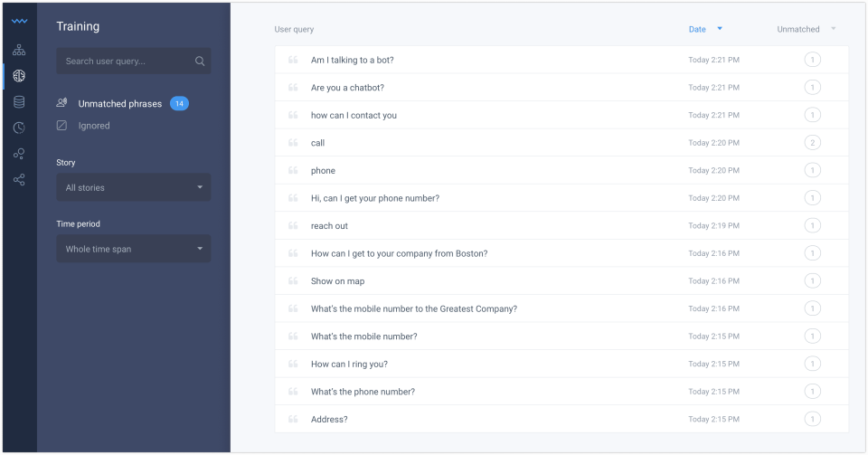
Task: Switch to the 'Ignored' phrases list
Action: coord(94,126)
